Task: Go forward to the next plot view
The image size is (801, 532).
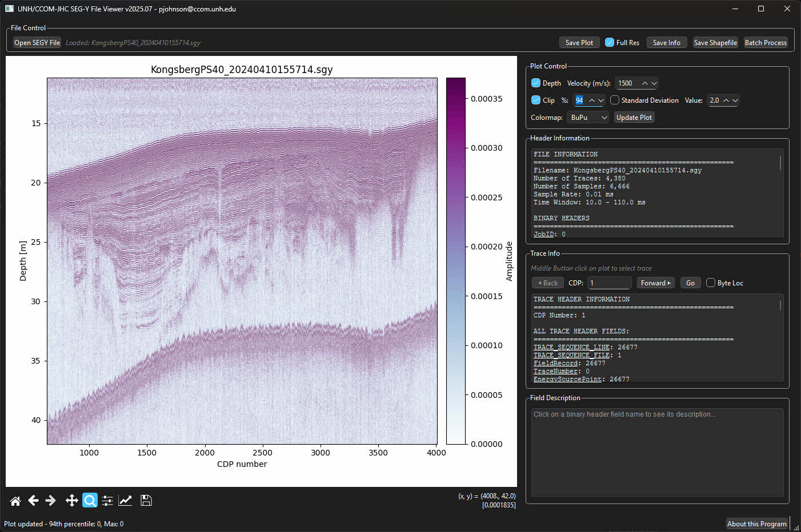Action: pyautogui.click(x=51, y=501)
